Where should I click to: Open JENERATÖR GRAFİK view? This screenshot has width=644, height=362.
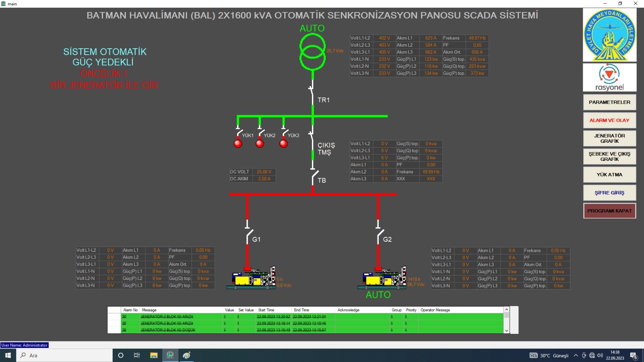point(609,138)
